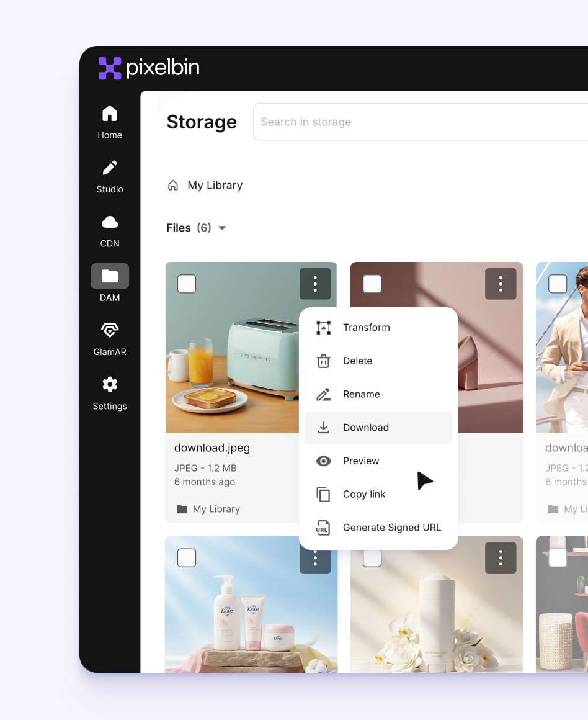Open three-dot menu on pink shoe card
Image resolution: width=588 pixels, height=720 pixels.
tap(501, 284)
